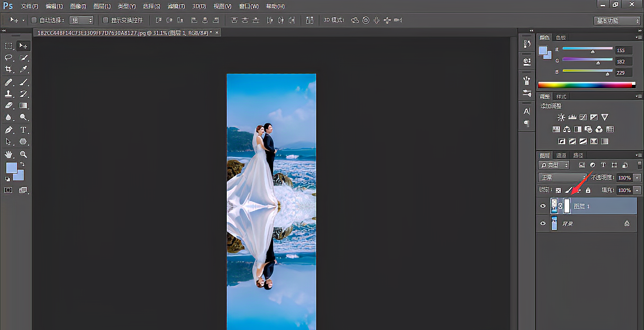This screenshot has height=330, width=644.
Task: Select the Path Selection tool
Action: 8,142
